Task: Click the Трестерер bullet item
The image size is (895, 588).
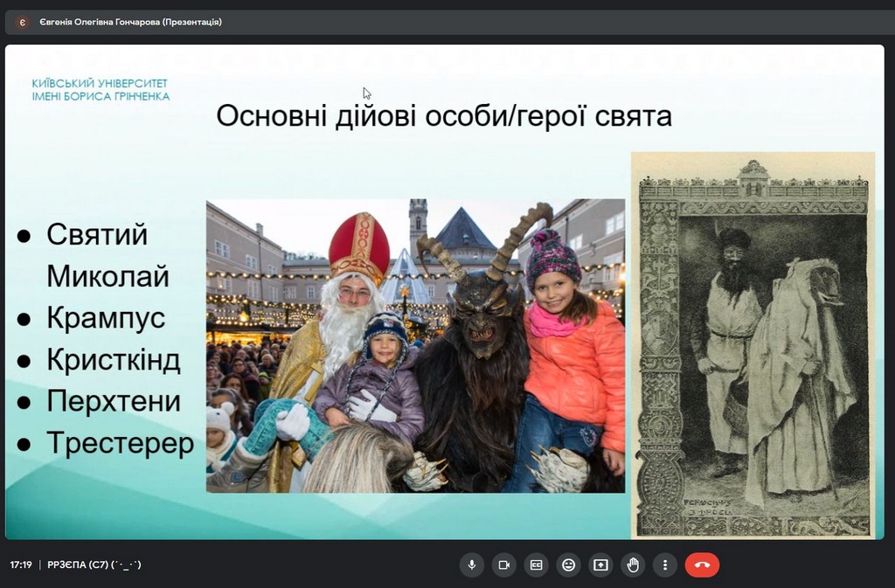Action: coord(120,443)
